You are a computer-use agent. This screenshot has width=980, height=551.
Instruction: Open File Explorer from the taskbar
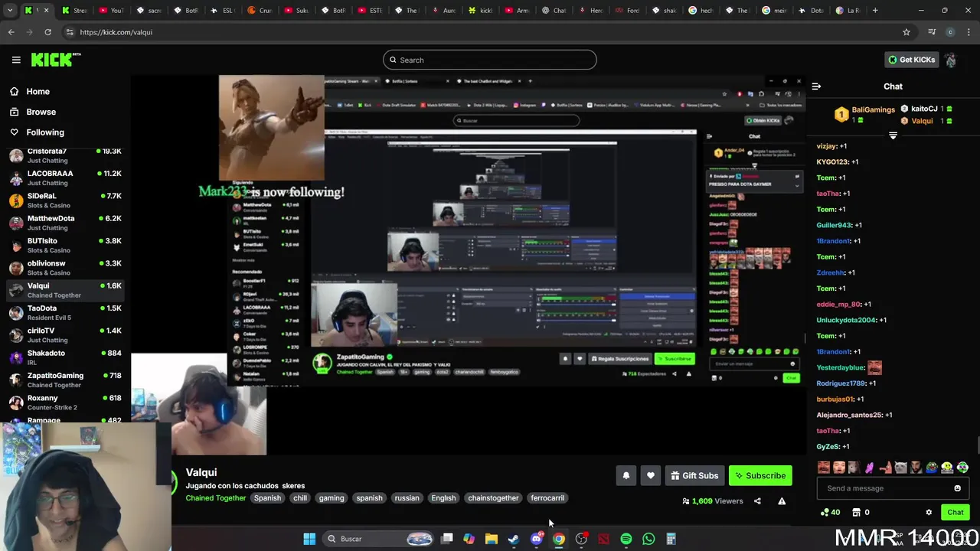492,539
